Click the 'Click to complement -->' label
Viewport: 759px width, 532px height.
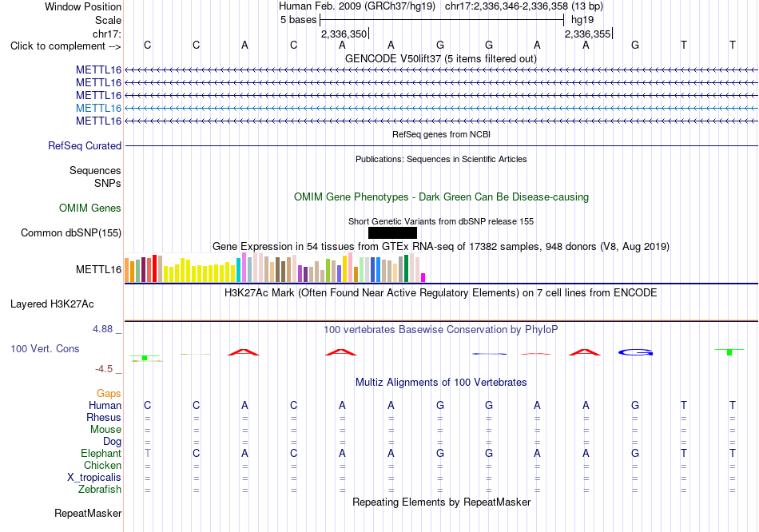(66, 46)
